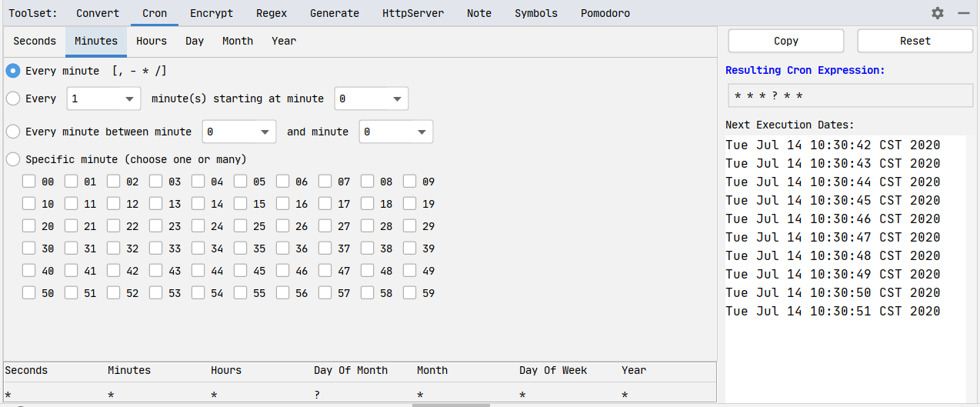Click the hide tool window minus icon

964,13
